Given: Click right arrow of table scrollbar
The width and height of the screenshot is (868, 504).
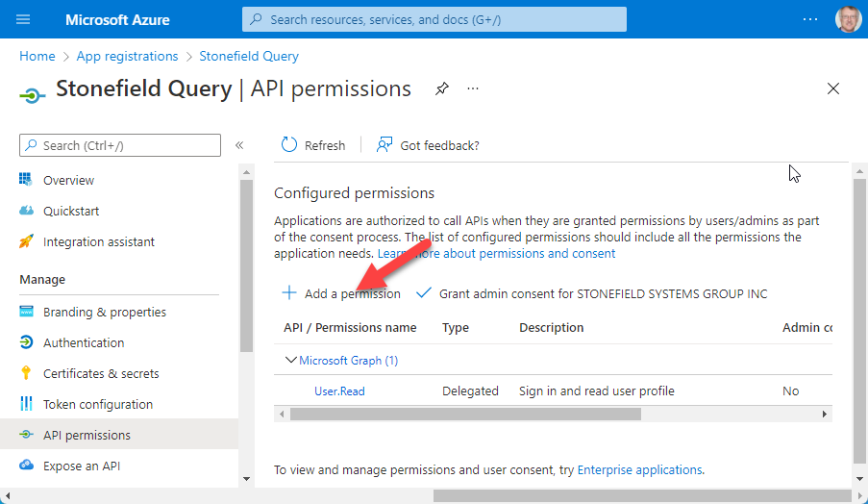Looking at the screenshot, I should point(824,414).
